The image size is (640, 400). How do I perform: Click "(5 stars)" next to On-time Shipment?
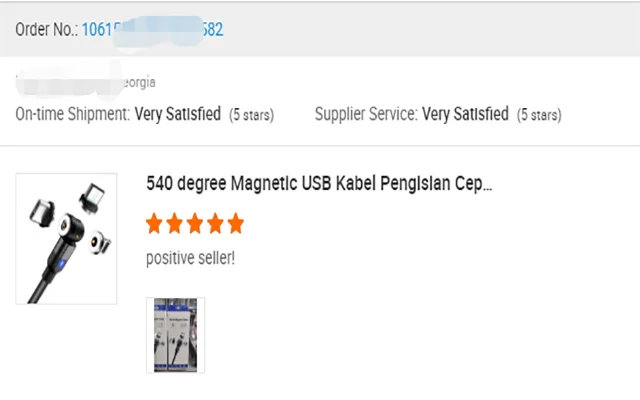pyautogui.click(x=251, y=115)
